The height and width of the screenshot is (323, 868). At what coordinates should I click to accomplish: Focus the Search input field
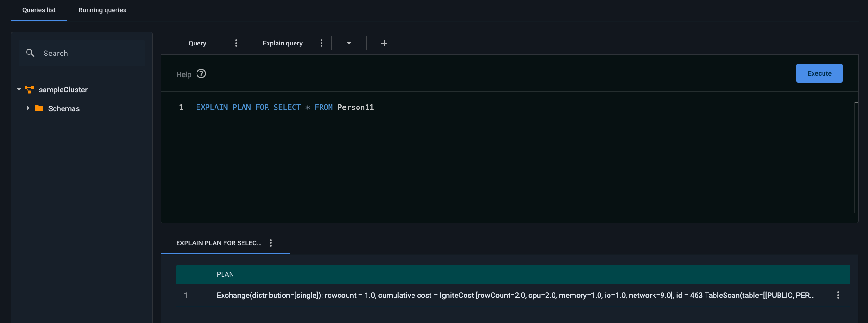(82, 53)
